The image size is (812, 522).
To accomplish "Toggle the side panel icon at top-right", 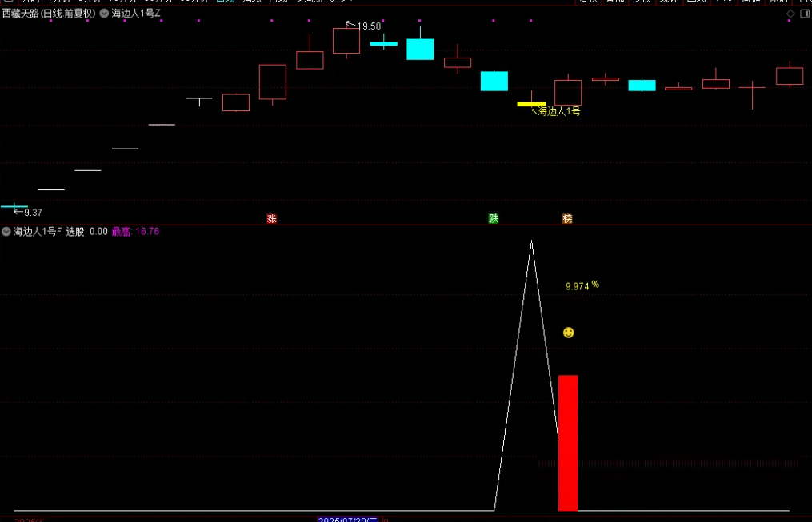I will 804,14.
